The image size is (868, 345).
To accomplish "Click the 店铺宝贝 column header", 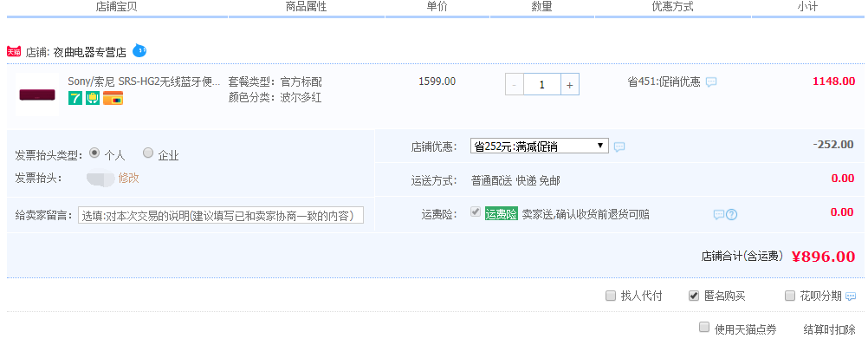I will [117, 7].
